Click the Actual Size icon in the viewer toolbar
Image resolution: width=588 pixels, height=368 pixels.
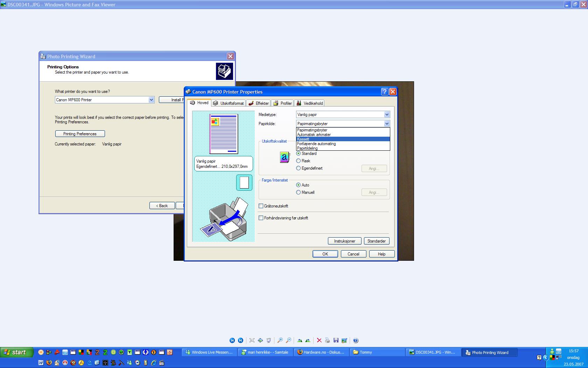(x=260, y=340)
